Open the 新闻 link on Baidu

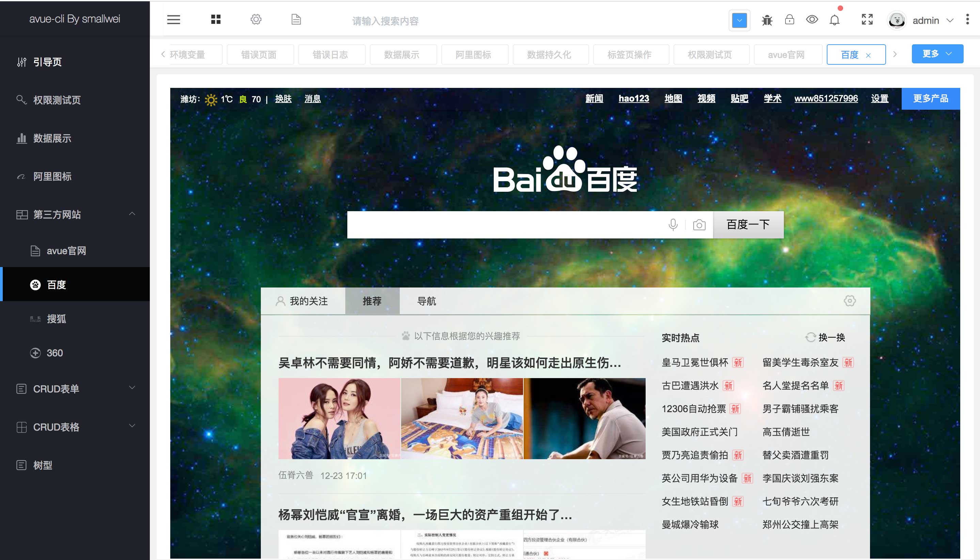(x=594, y=98)
